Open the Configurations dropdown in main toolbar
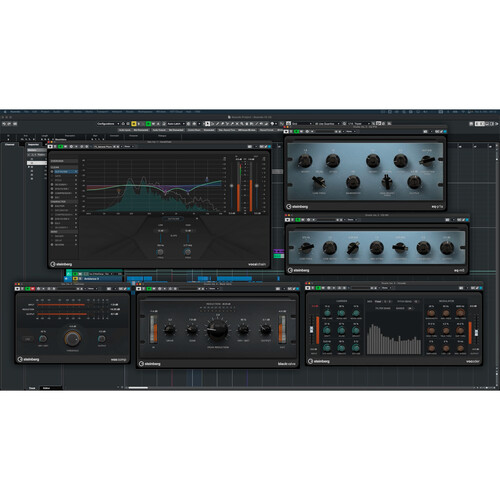The width and height of the screenshot is (500, 500). (x=108, y=124)
